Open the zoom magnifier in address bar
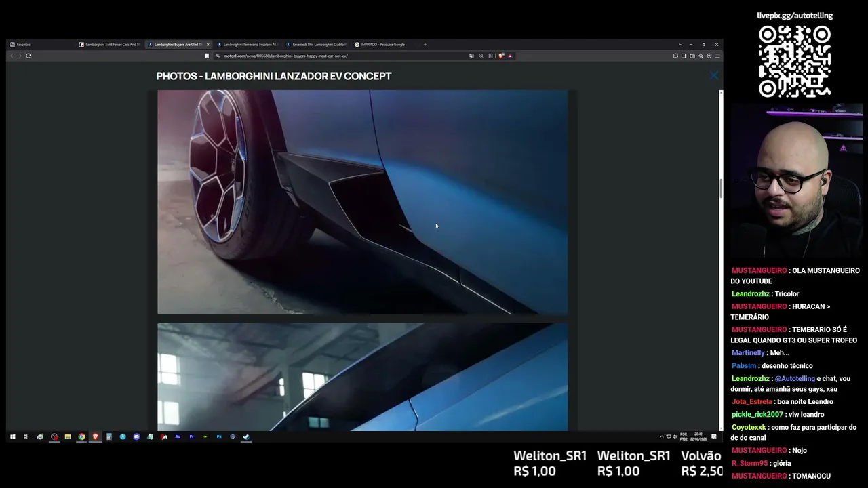Image resolution: width=868 pixels, height=488 pixels. [481, 56]
